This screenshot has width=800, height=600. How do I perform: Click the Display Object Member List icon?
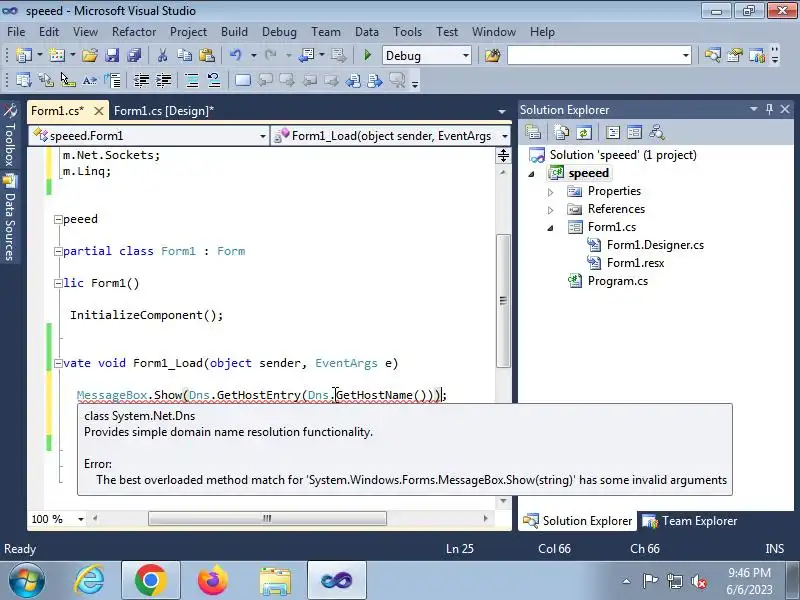[23, 80]
